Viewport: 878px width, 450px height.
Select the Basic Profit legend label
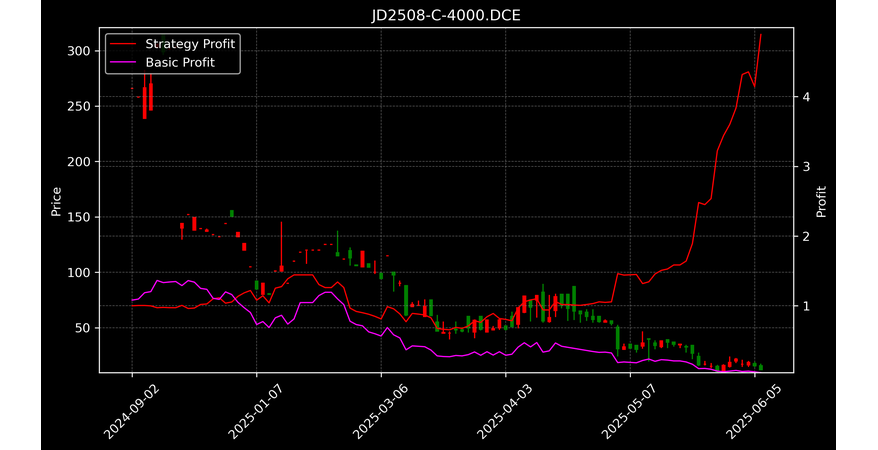180,62
